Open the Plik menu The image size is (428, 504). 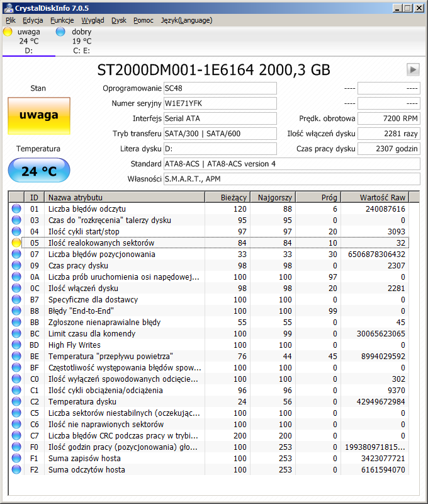click(x=11, y=20)
